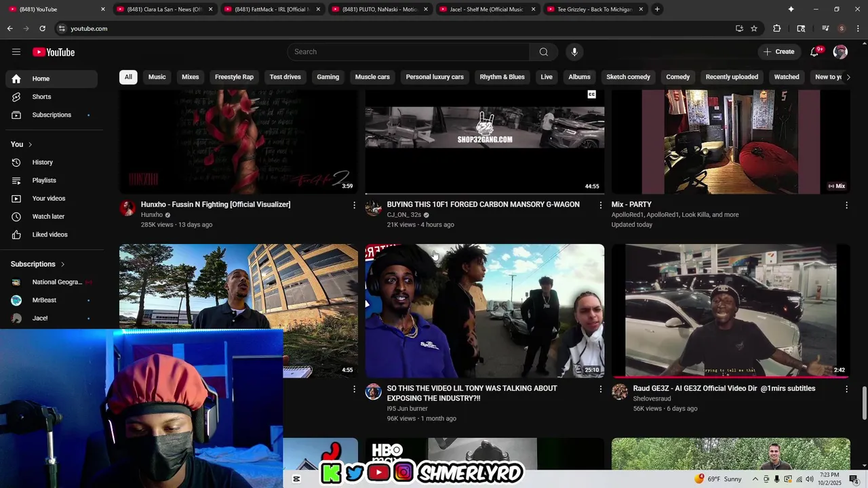Open Shelovesraud channel avatar
Screen dimensions: 868x488
(620, 392)
